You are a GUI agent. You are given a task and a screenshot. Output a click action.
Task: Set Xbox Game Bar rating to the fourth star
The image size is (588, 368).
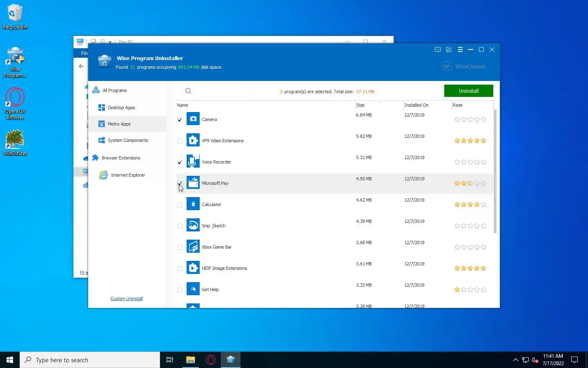[477, 247]
